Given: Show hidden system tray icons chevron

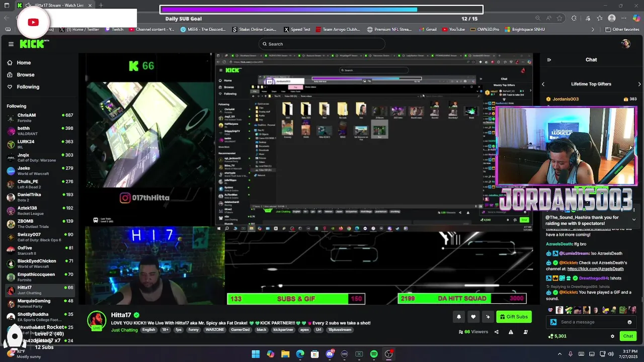Looking at the screenshot, I should pyautogui.click(x=560, y=354).
